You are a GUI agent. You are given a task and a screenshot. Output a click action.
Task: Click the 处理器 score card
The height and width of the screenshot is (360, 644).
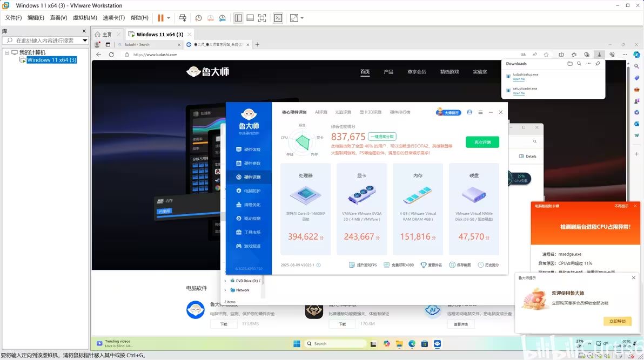tap(306, 209)
